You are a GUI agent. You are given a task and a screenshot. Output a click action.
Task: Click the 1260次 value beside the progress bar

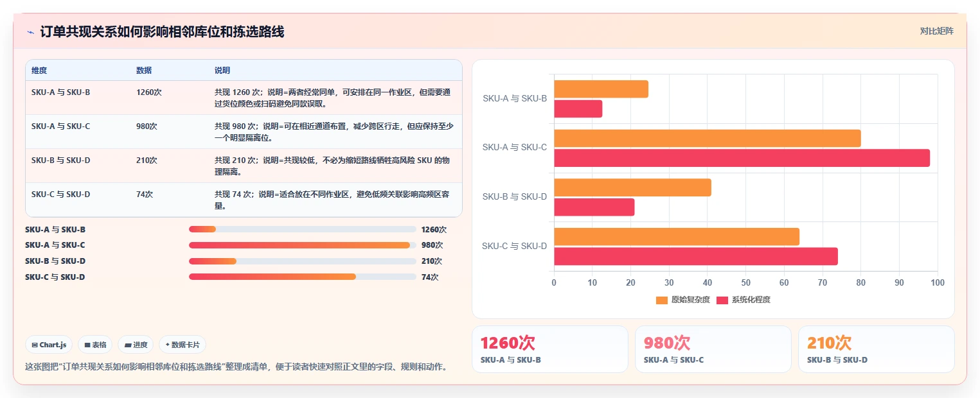tap(434, 229)
